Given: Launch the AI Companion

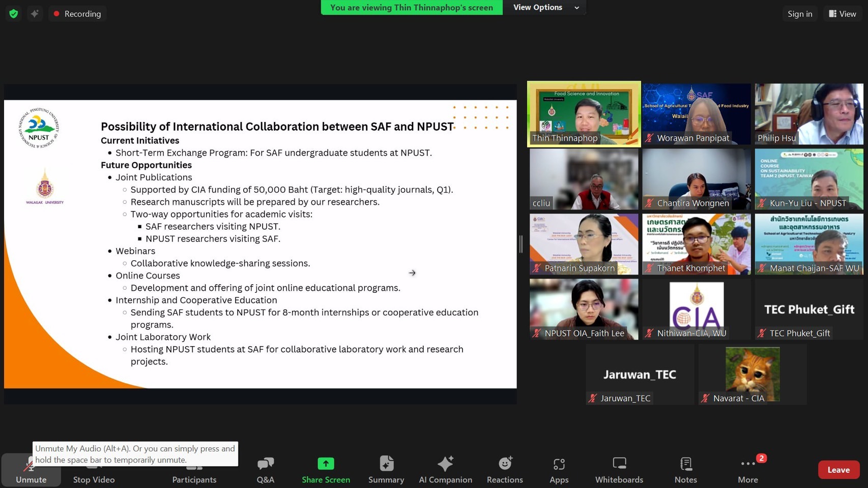Looking at the screenshot, I should [x=445, y=469].
